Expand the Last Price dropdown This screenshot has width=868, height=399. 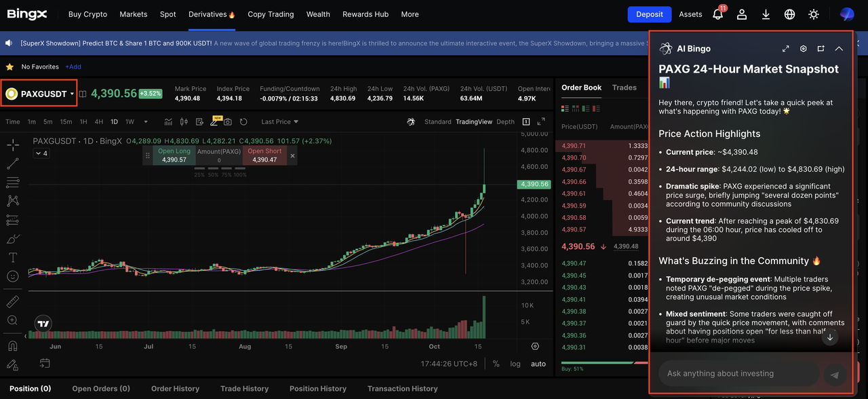(x=279, y=122)
